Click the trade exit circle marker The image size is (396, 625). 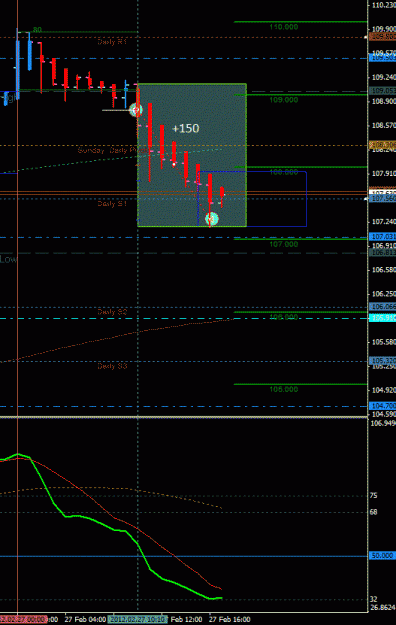(x=212, y=218)
